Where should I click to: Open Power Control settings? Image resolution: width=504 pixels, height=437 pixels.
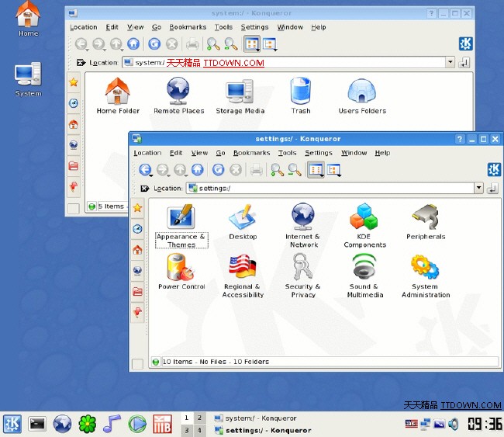click(181, 271)
